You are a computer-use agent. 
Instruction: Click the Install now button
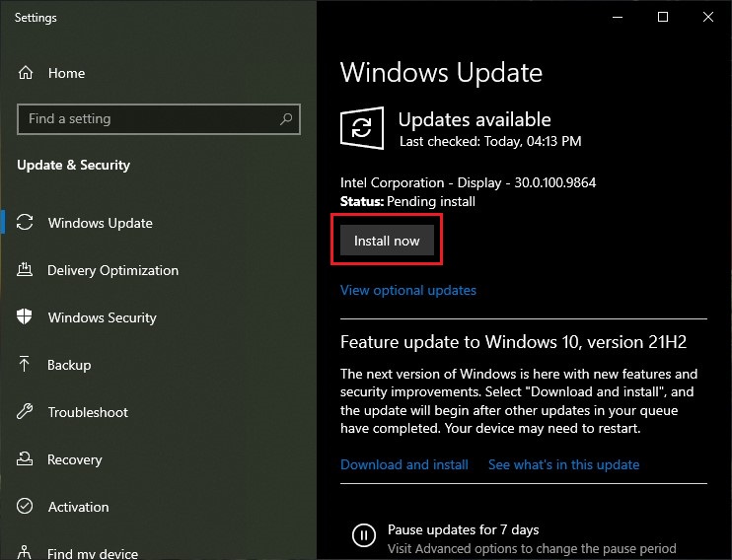coord(387,241)
